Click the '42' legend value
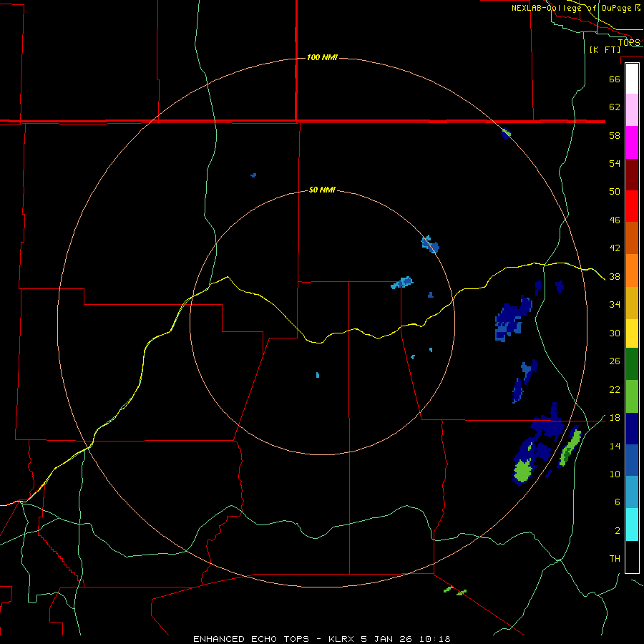This screenshot has width=644, height=644. tap(615, 248)
